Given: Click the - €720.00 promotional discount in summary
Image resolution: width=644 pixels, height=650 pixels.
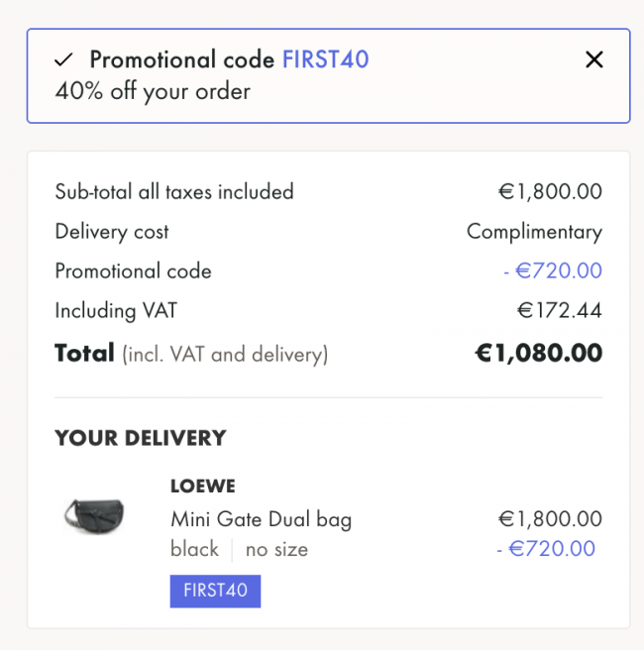Looking at the screenshot, I should tap(553, 271).
